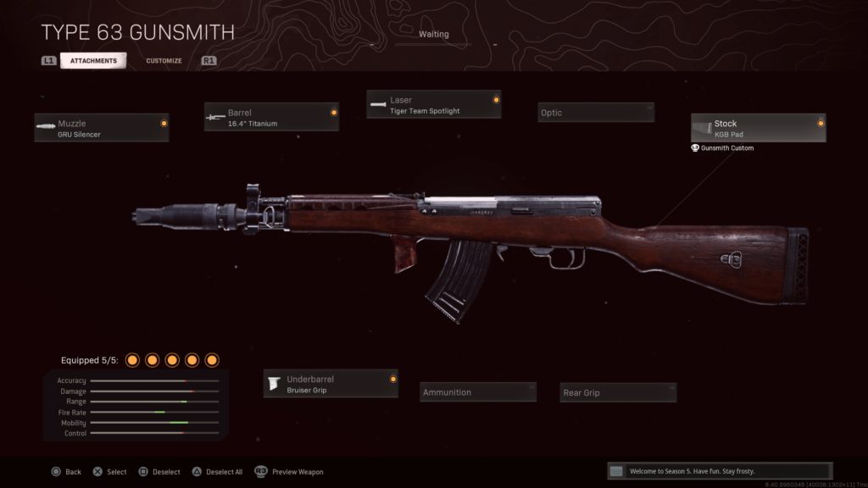Switch to the Customize tab

tap(164, 61)
